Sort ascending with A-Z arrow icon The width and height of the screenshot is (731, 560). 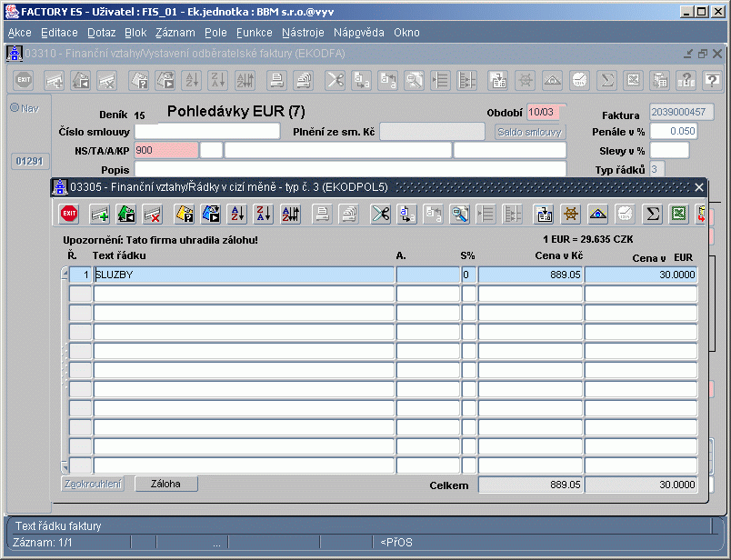(237, 215)
